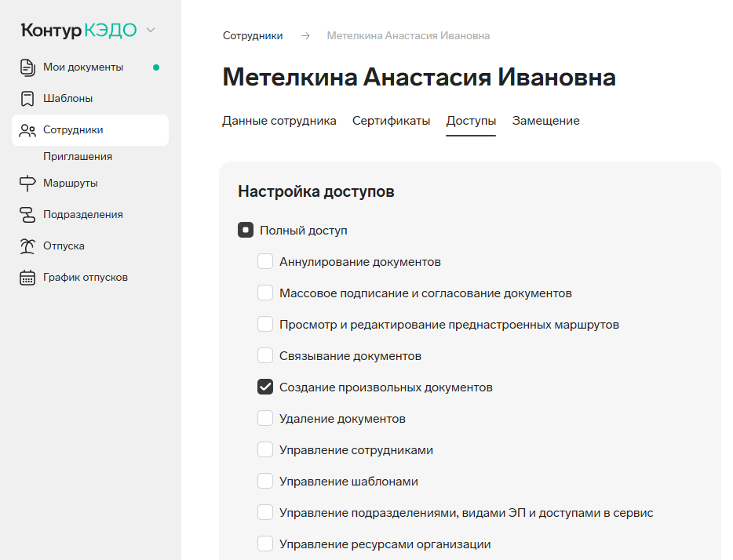Toggle the Полный доступ checkbox
The height and width of the screenshot is (560, 733).
pos(246,230)
